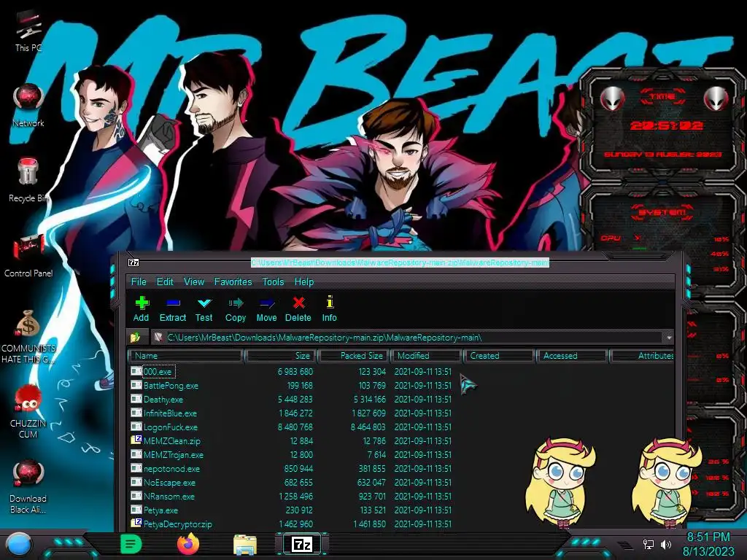Select the This PC desktop icon
The image size is (747, 560).
point(28,31)
